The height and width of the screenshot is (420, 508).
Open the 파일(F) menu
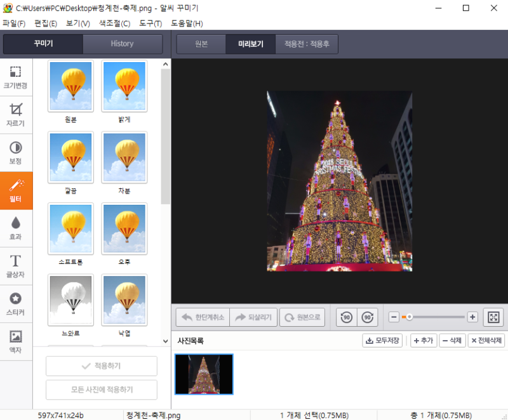pos(14,23)
